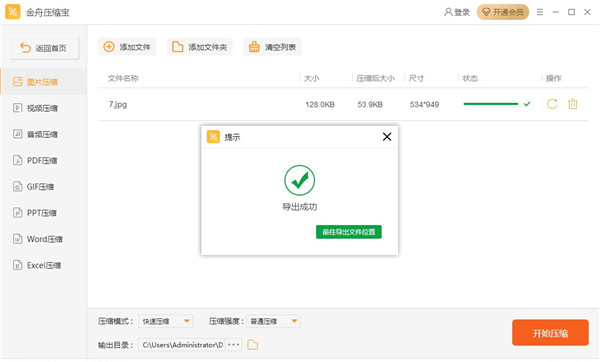Open the 压缩模式 dropdown
Image resolution: width=600 pixels, height=362 pixels.
click(x=166, y=321)
